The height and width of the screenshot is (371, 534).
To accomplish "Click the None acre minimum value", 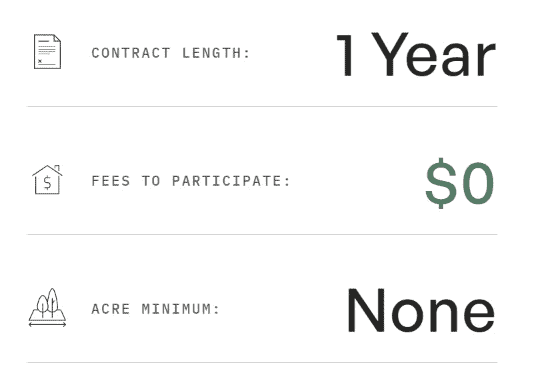I will tap(421, 310).
